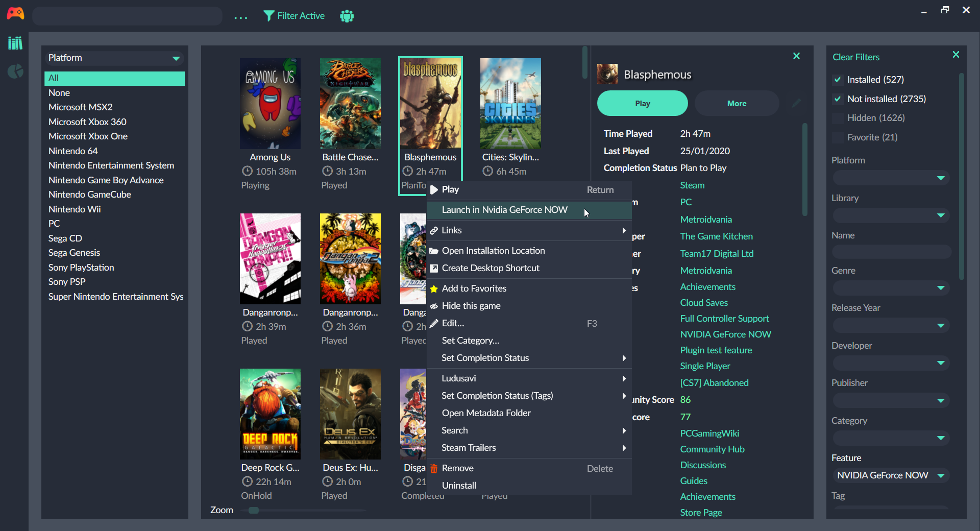Select Nintendo 64 in the platform list
Viewport: 980px width, 531px height.
coord(114,151)
